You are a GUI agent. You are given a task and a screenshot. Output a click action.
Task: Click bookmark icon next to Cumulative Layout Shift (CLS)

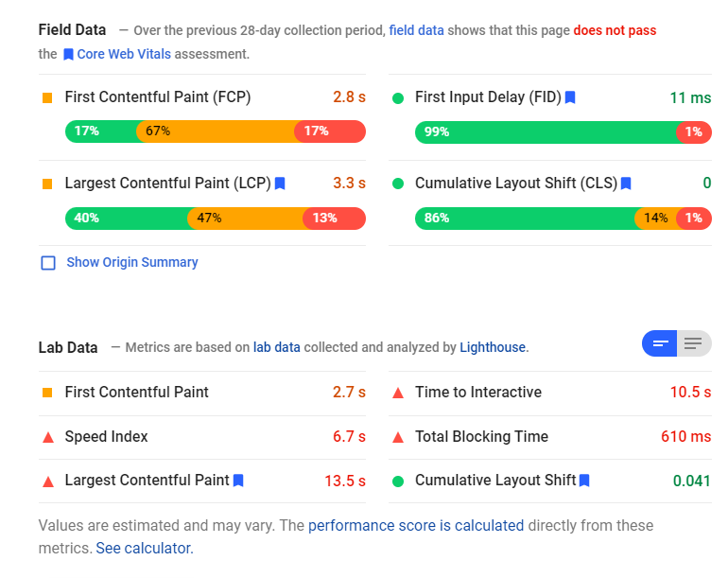click(x=625, y=184)
